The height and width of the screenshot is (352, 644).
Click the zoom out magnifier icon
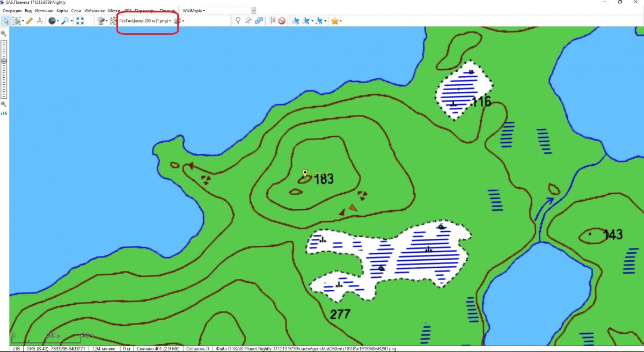click(x=4, y=104)
